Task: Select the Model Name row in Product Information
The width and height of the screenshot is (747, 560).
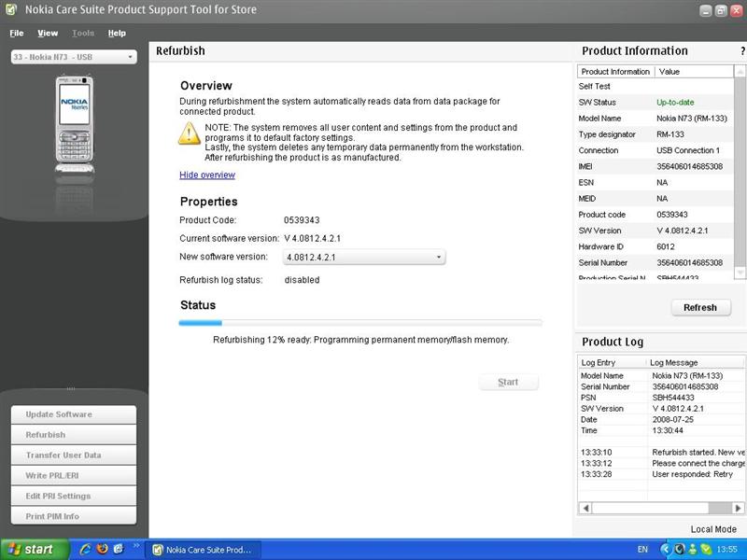Action: click(x=655, y=119)
